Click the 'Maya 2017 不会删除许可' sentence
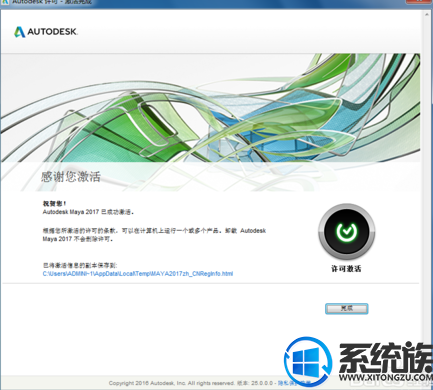 (x=78, y=239)
